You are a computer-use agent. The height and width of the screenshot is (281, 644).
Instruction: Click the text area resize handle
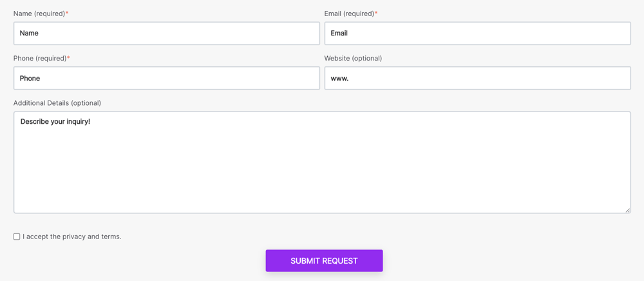(x=628, y=210)
